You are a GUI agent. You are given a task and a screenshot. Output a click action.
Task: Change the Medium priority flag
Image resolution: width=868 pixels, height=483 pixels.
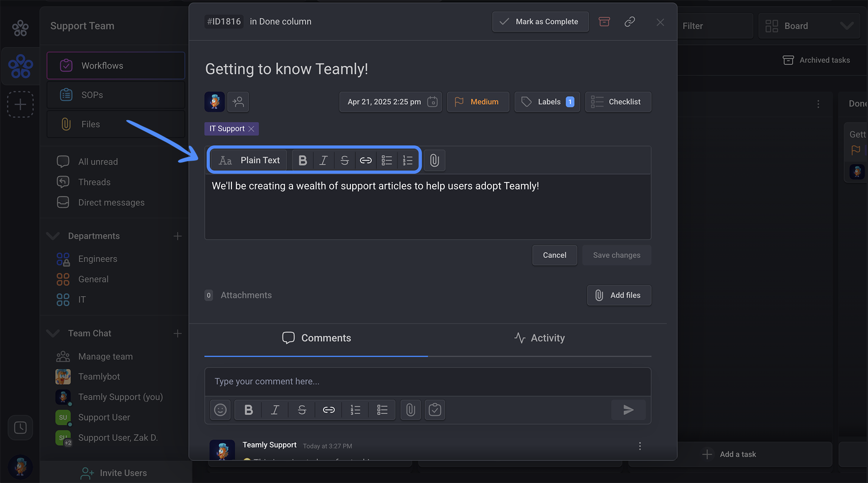pyautogui.click(x=478, y=102)
